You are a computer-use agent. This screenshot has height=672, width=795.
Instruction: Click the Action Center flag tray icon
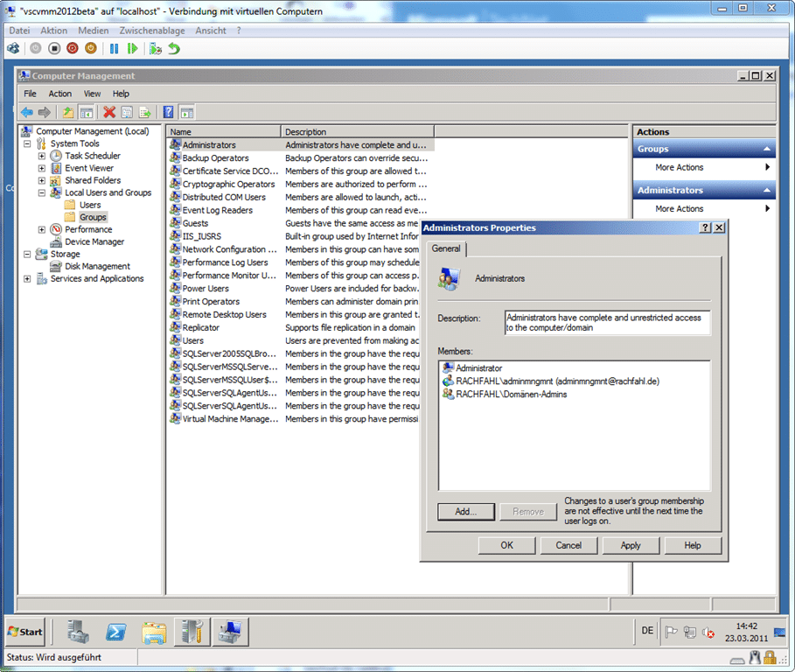(x=672, y=632)
